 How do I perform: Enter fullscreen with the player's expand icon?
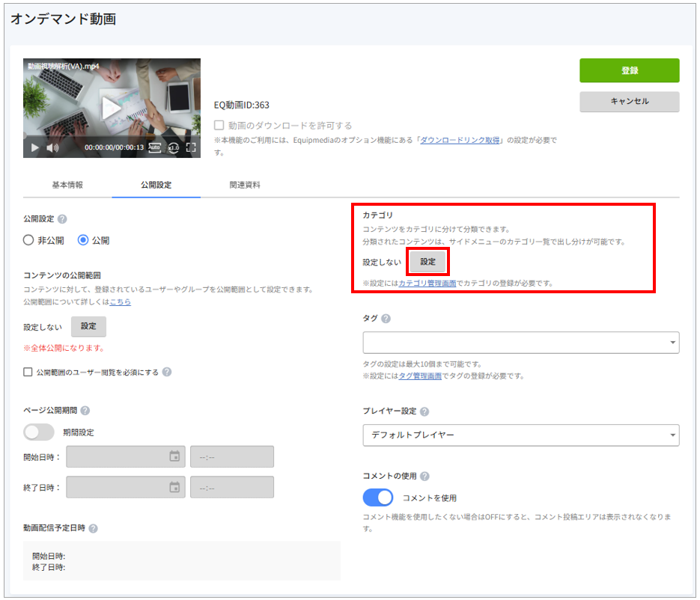(x=191, y=147)
